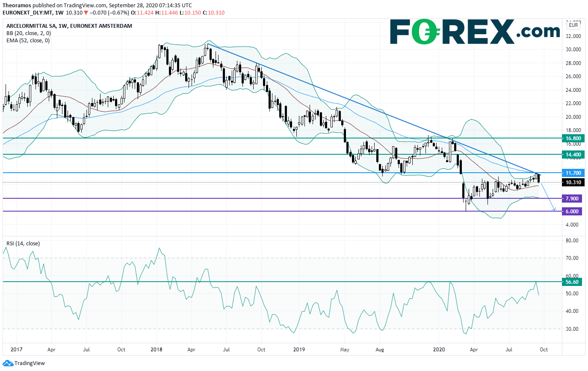Click the 2020 label on time axis
The image size is (588, 371).
[x=439, y=349]
